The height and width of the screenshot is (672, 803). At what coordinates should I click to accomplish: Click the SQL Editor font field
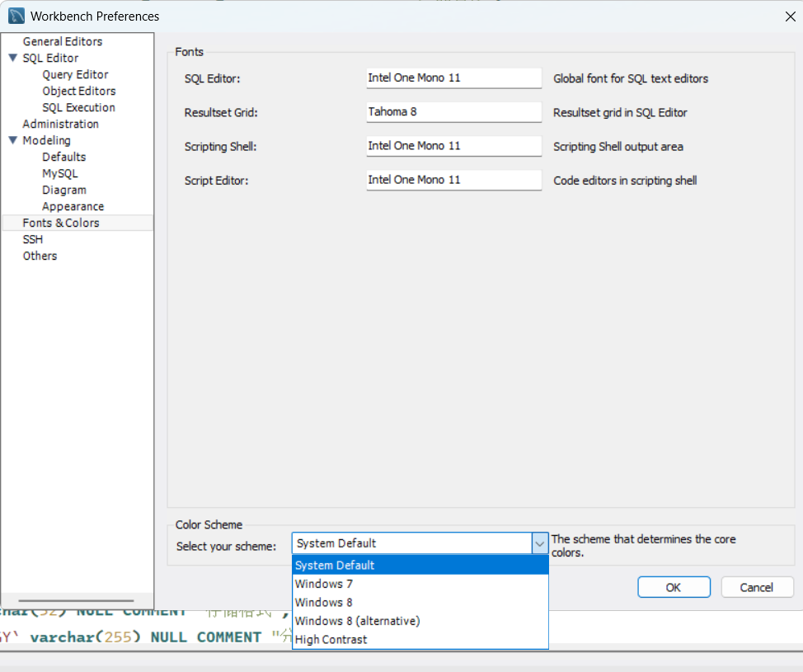[453, 78]
